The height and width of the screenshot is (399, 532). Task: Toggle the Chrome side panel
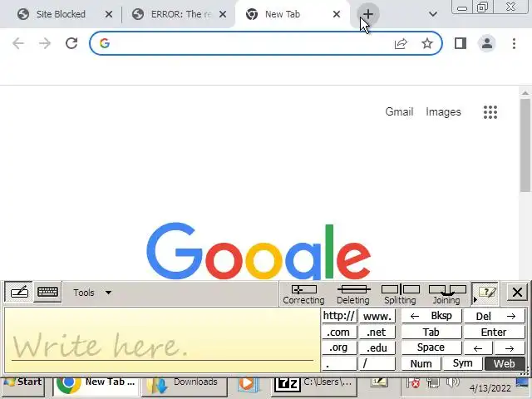click(x=461, y=43)
